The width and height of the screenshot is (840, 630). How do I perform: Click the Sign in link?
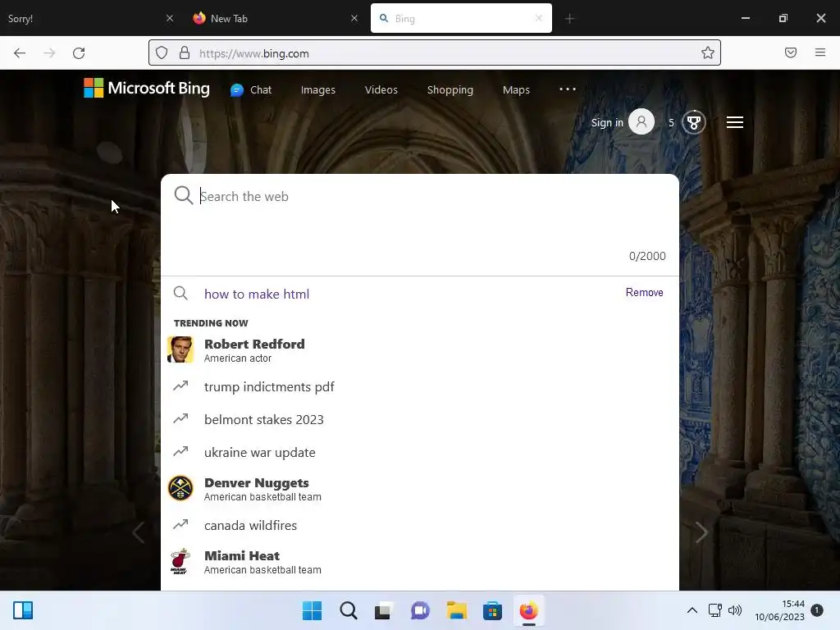pyautogui.click(x=607, y=123)
